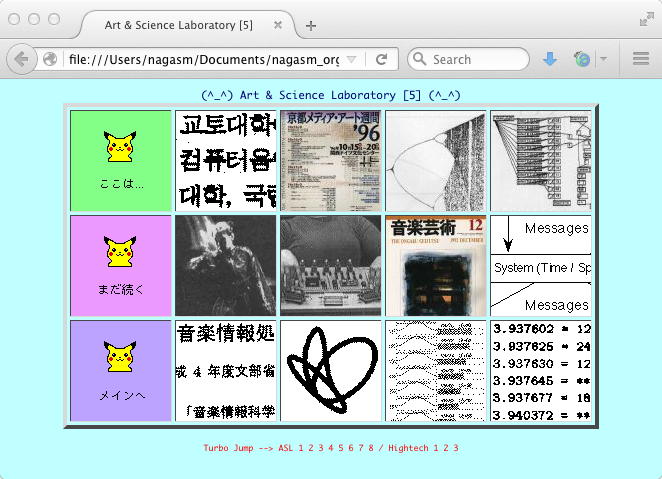The width and height of the screenshot is (662, 479).
Task: Open the ここは… link
Action: tap(122, 184)
